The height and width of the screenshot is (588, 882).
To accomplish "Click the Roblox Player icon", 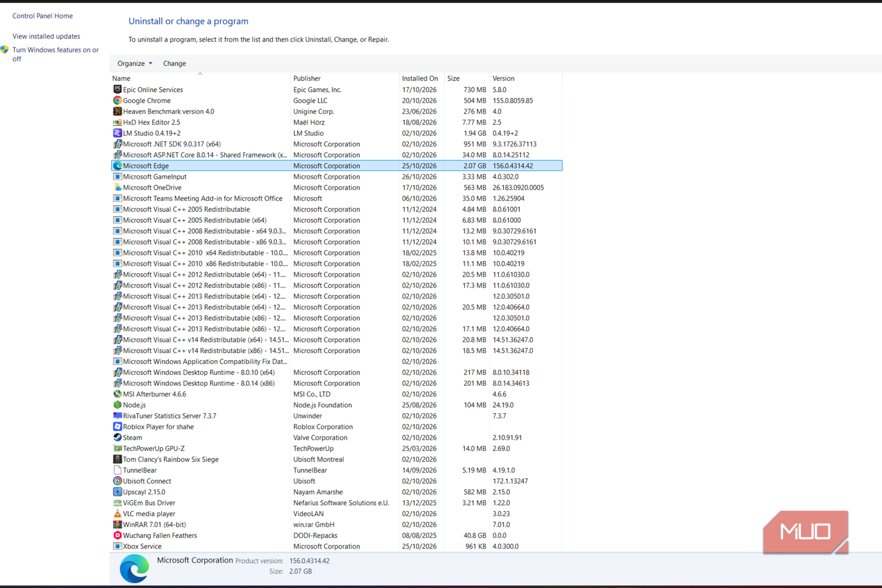I will coord(117,427).
